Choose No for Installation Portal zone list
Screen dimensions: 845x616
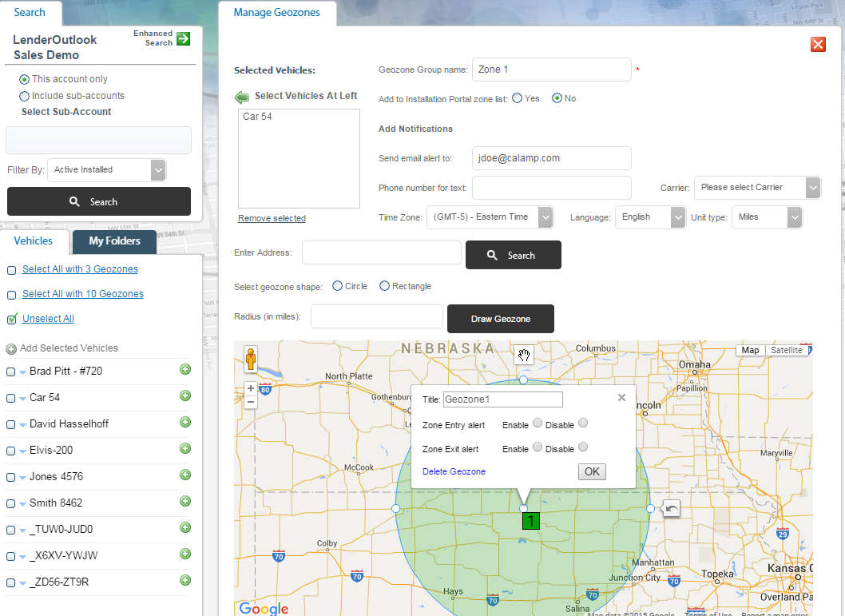pos(557,98)
